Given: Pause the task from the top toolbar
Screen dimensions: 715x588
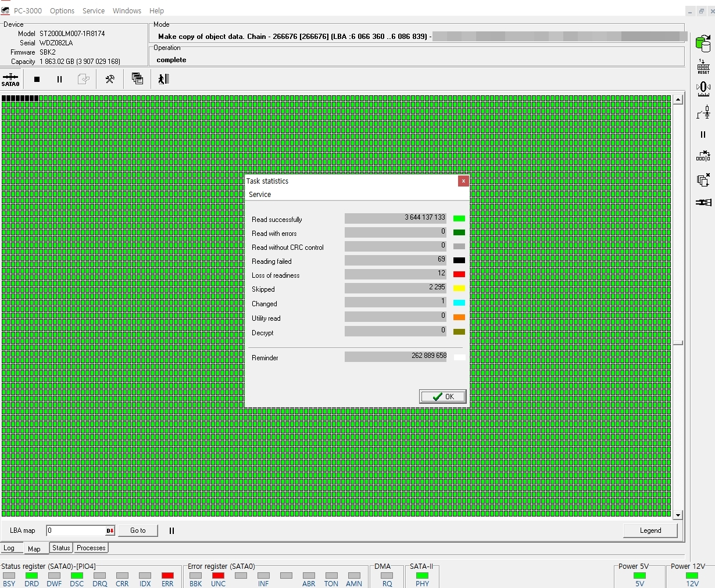Looking at the screenshot, I should pos(59,80).
